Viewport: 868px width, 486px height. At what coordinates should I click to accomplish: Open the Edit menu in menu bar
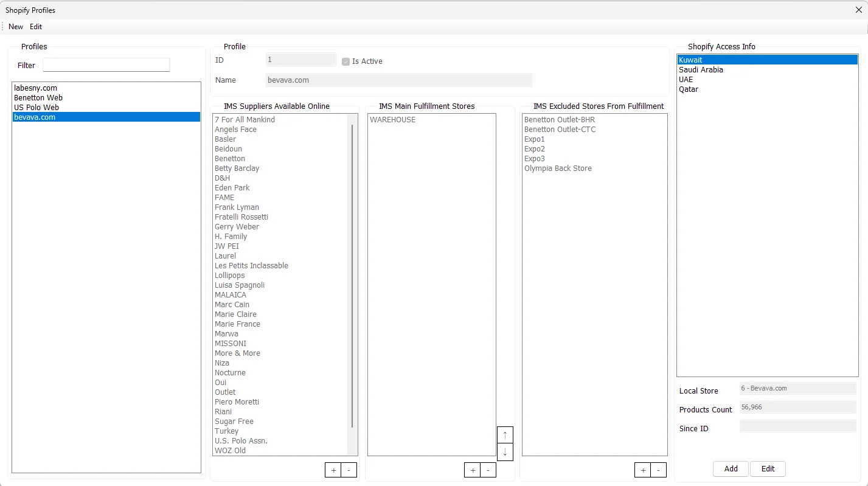(36, 27)
